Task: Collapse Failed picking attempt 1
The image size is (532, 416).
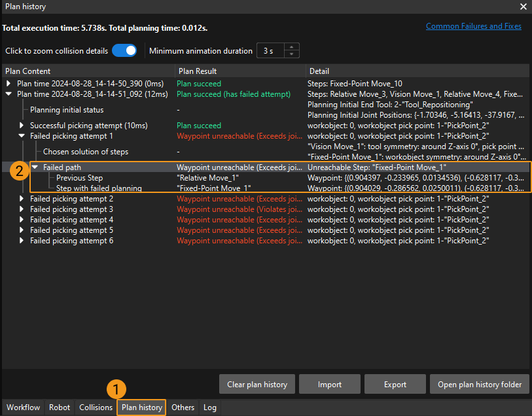Action: click(22, 136)
